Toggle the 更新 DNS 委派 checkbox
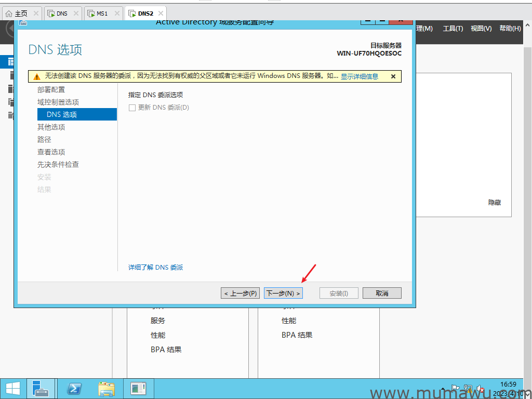Viewport: 532px width, 399px height. (x=132, y=108)
